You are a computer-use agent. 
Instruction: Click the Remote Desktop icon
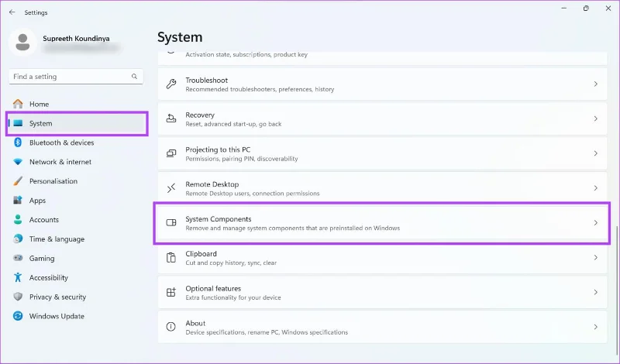point(170,188)
